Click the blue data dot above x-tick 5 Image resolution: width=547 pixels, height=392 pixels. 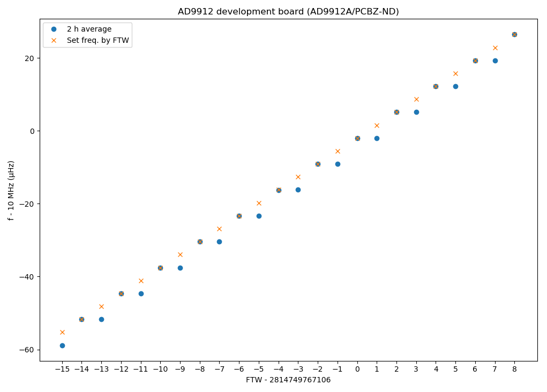pos(455,87)
